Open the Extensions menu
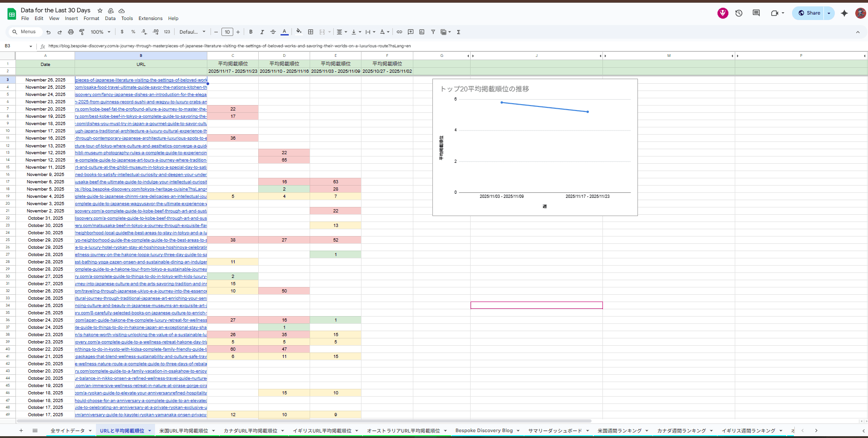The width and height of the screenshot is (868, 438). 150,19
